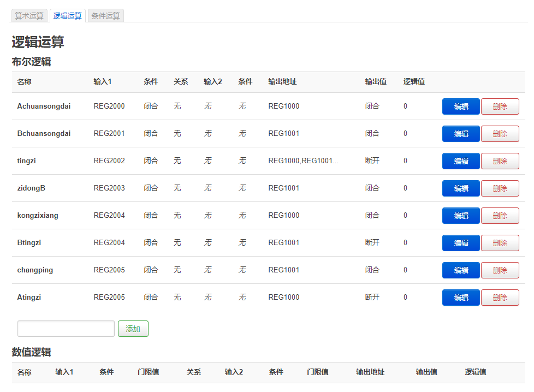
Task: Delete the Btingzi row
Action: [500, 243]
